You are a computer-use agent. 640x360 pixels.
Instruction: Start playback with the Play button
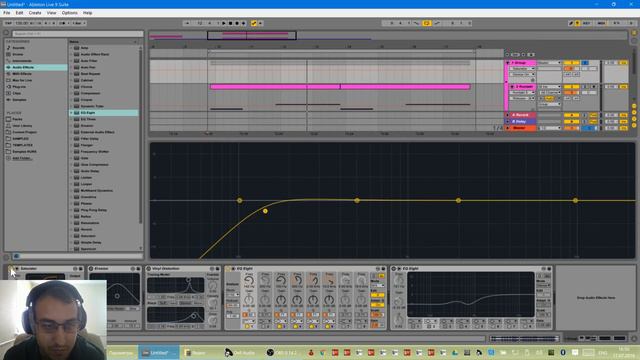click(x=224, y=23)
